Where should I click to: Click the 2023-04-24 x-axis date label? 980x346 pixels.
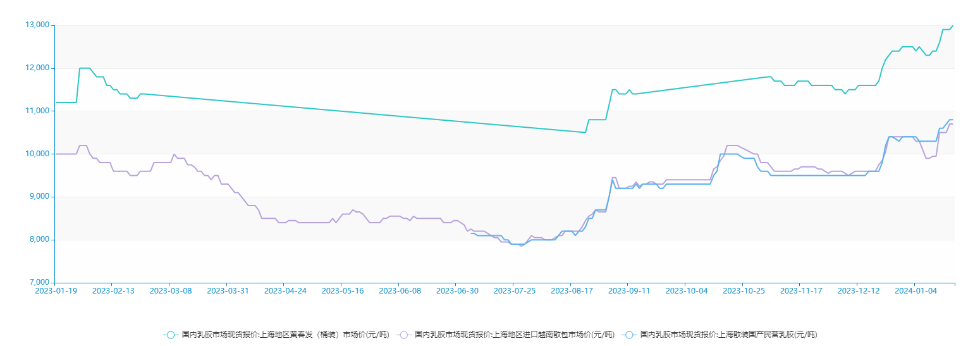(285, 291)
